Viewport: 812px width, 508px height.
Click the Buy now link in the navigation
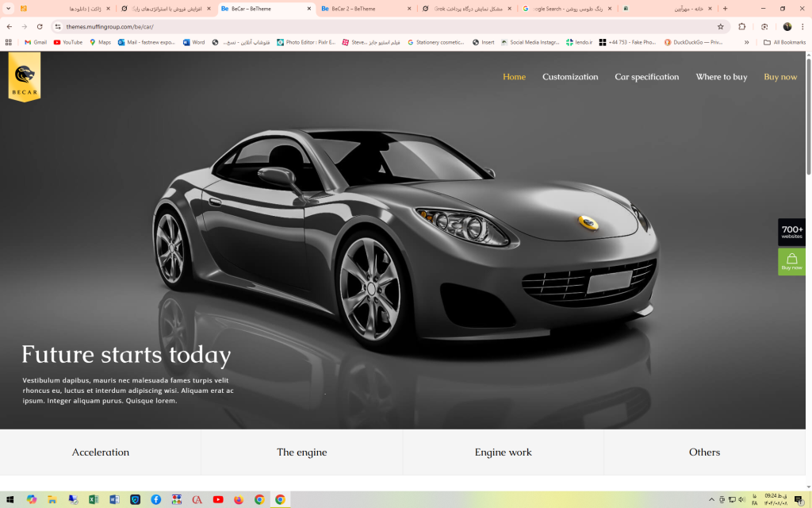click(x=780, y=77)
